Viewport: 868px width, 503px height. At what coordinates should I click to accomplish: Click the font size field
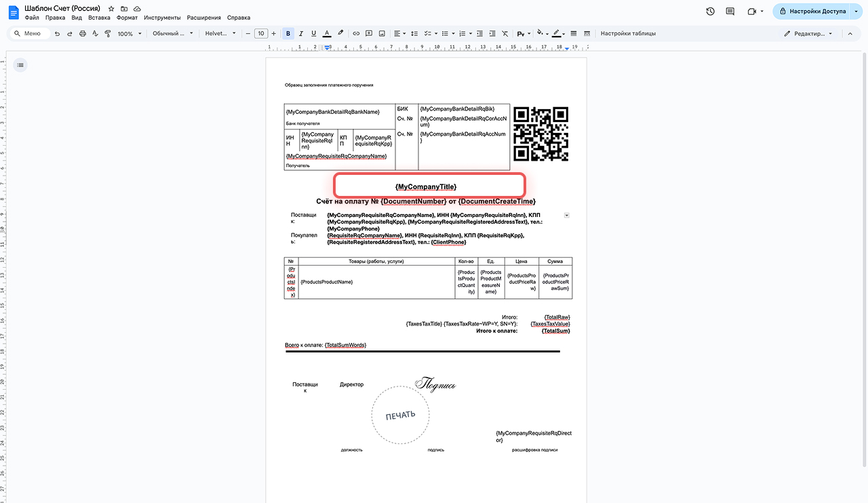(261, 33)
